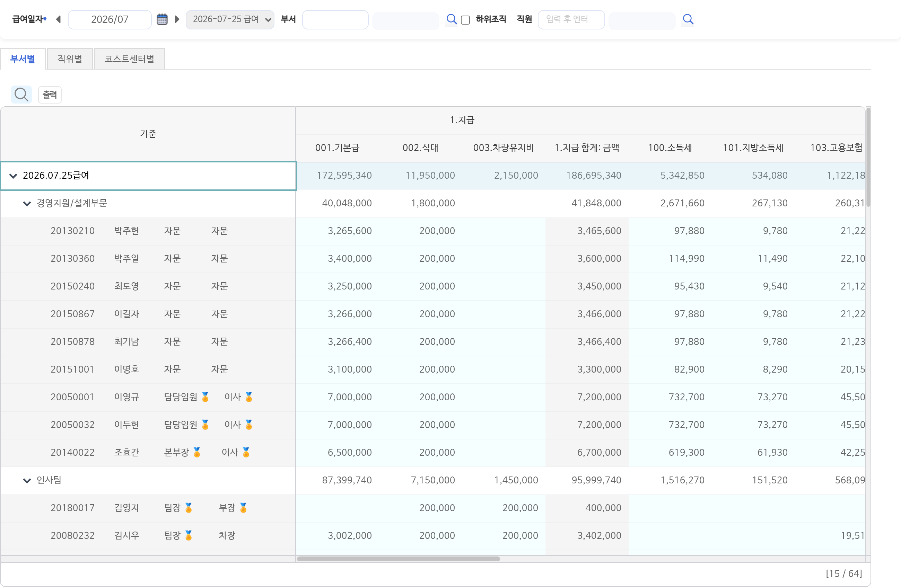Switch to the 코스트센터별 tab

click(130, 59)
